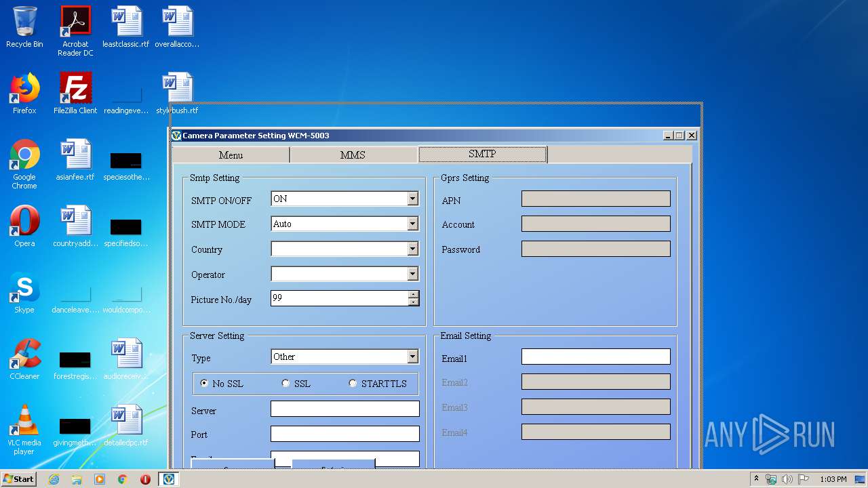
Task: Click the APN field in Gprs Setting
Action: click(596, 199)
